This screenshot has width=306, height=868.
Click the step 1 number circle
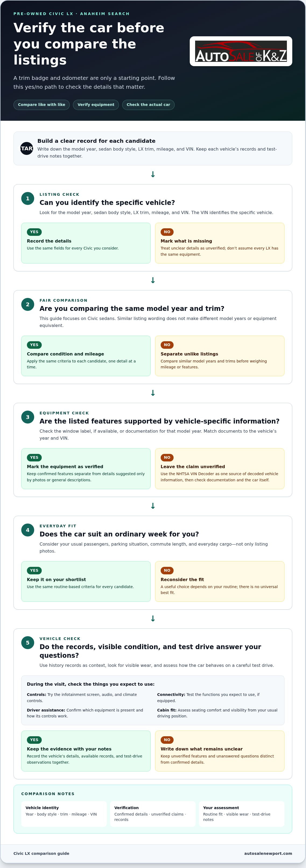[x=28, y=198]
